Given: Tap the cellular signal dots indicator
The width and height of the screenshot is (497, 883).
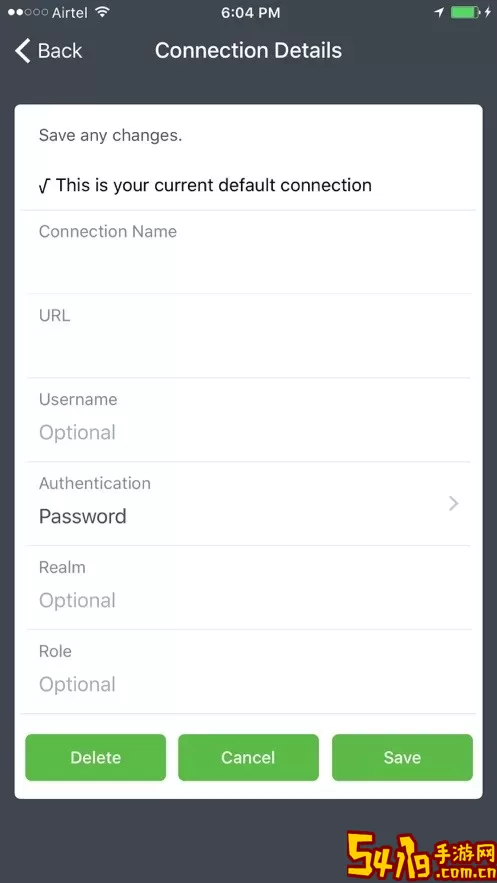Looking at the screenshot, I should coord(28,12).
